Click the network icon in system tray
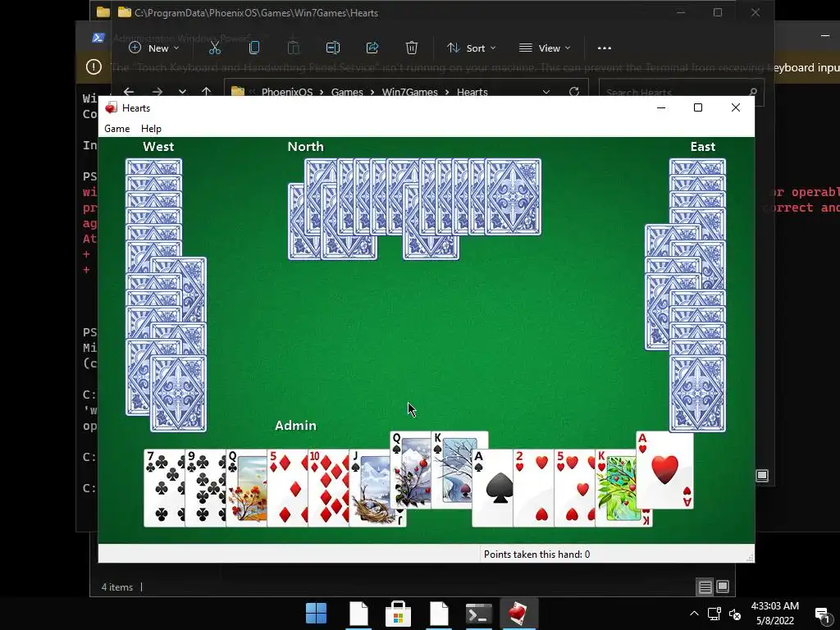Viewport: 840px width, 630px height. tap(714, 614)
